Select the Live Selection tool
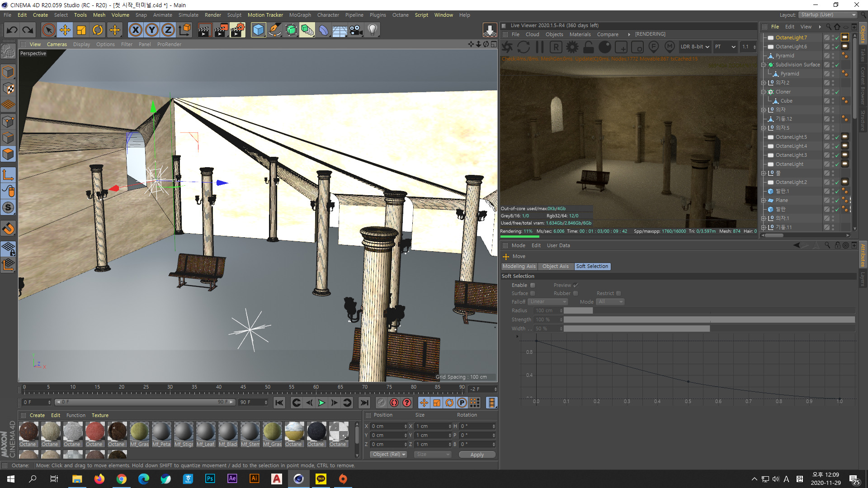This screenshot has height=488, width=868. pyautogui.click(x=48, y=30)
